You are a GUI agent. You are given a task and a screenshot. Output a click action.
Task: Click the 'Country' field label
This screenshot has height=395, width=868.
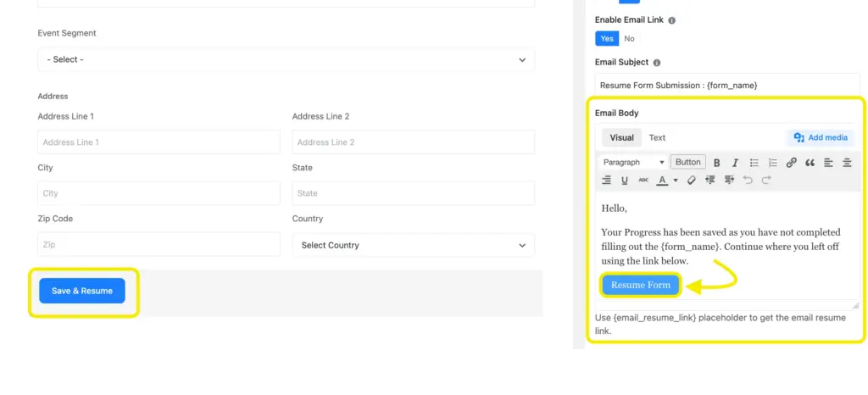[x=307, y=219]
